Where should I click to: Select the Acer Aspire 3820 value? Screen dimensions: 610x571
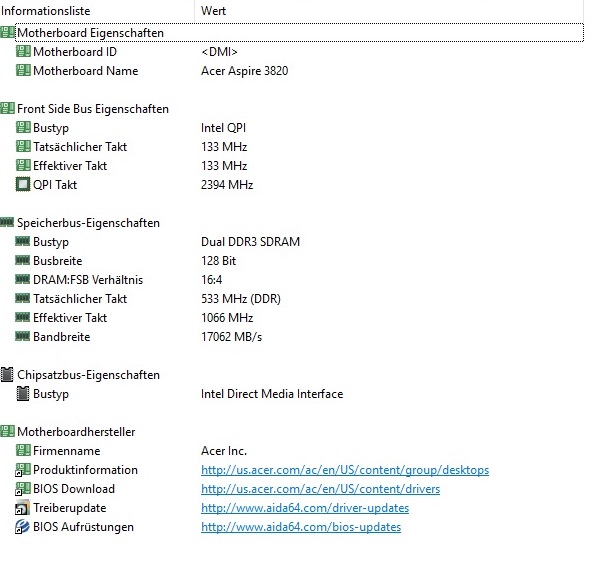(x=244, y=71)
